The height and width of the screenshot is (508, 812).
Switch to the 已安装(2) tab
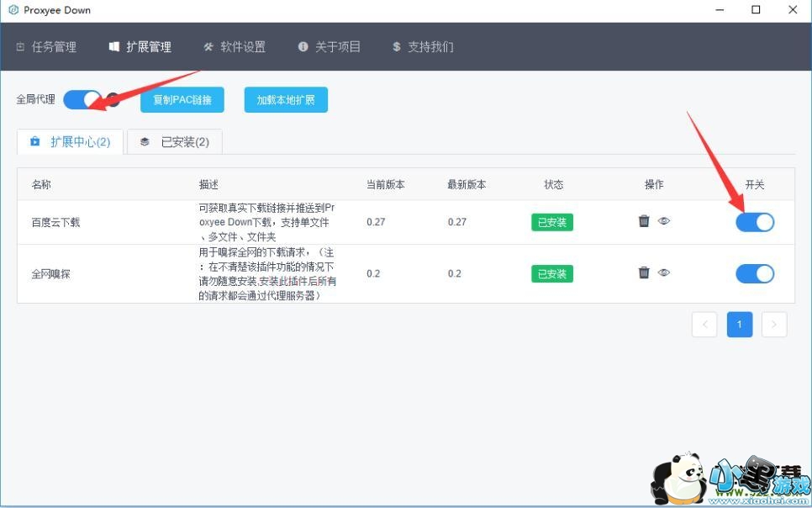(175, 142)
